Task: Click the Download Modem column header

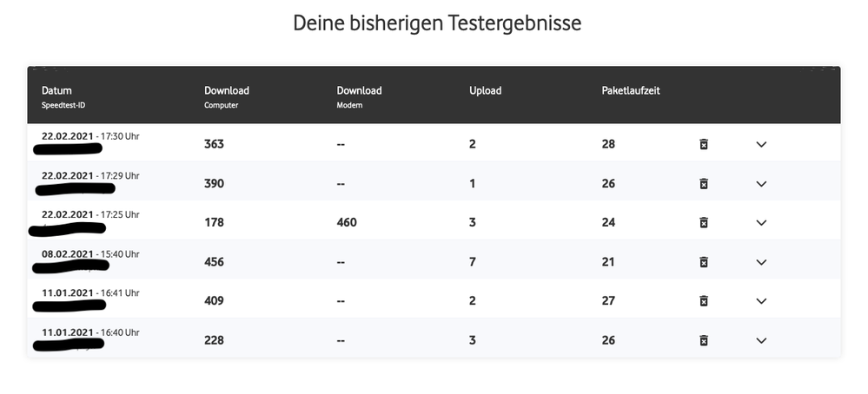Action: (x=359, y=90)
